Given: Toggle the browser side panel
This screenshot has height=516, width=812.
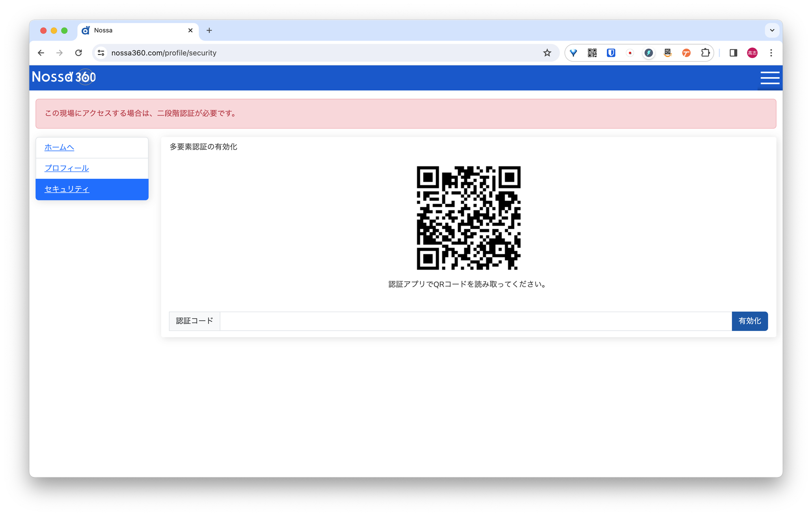Looking at the screenshot, I should tap(733, 53).
